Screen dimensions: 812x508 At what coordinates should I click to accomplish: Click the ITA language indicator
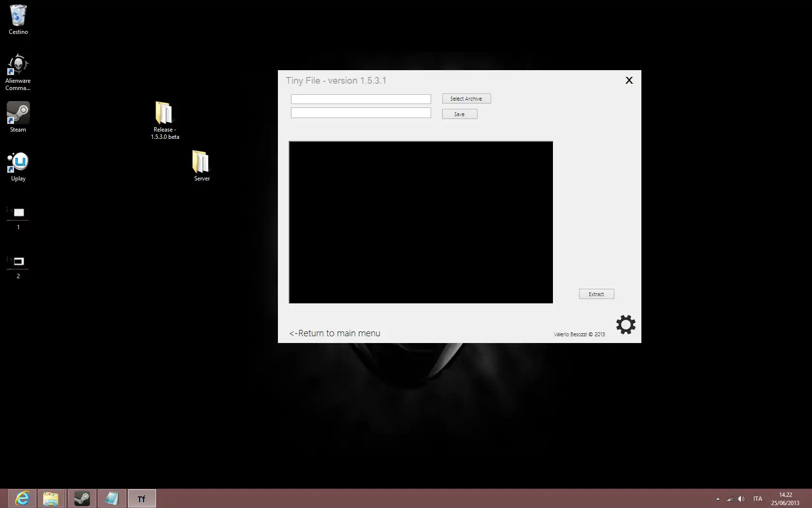point(757,499)
